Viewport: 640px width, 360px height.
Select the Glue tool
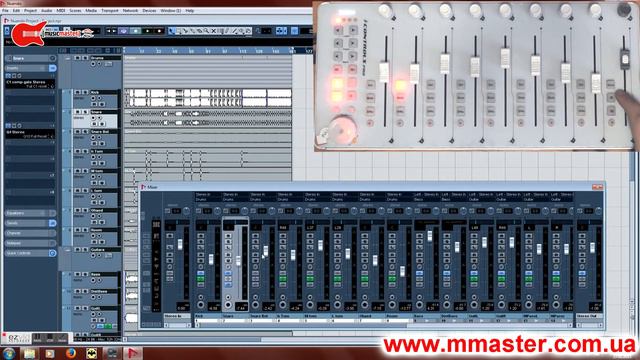192,31
